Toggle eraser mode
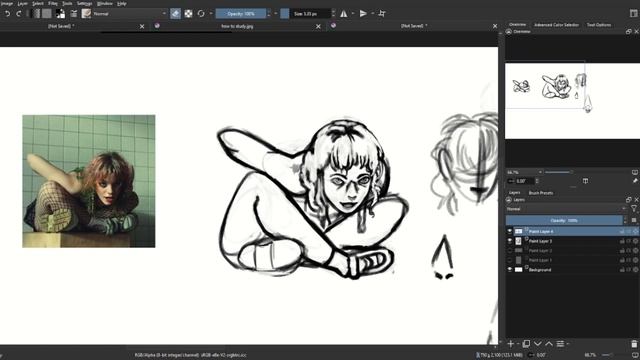The width and height of the screenshot is (640, 360). [176, 14]
